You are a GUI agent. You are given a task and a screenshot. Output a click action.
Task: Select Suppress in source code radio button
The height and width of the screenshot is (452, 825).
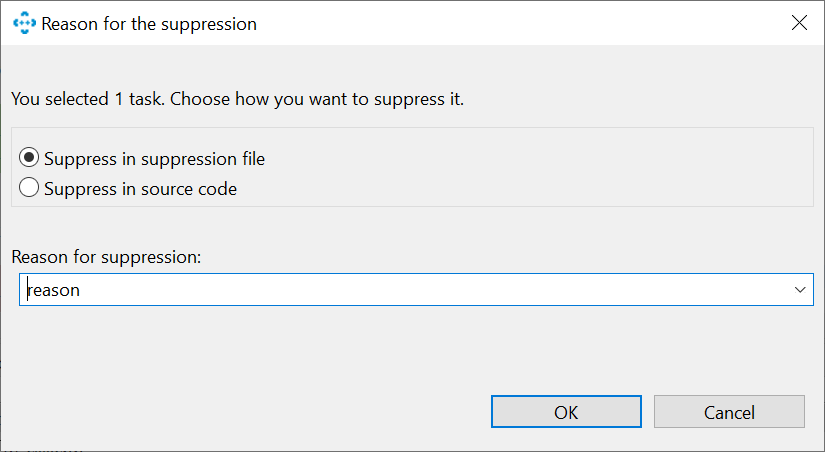(x=29, y=188)
